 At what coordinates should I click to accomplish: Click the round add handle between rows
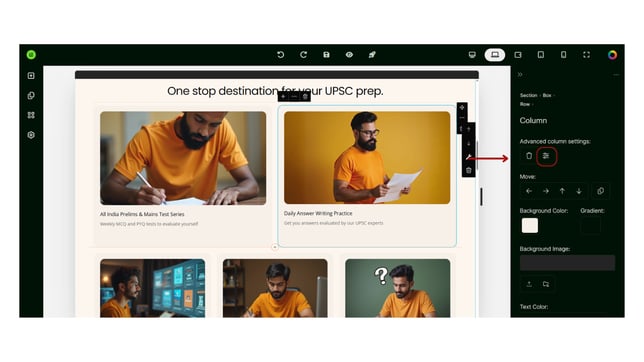click(275, 247)
